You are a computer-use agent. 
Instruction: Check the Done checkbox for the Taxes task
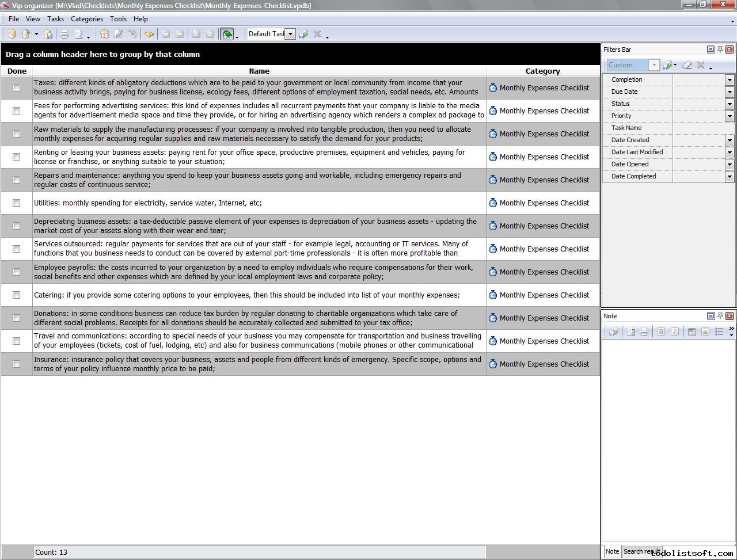coord(16,87)
